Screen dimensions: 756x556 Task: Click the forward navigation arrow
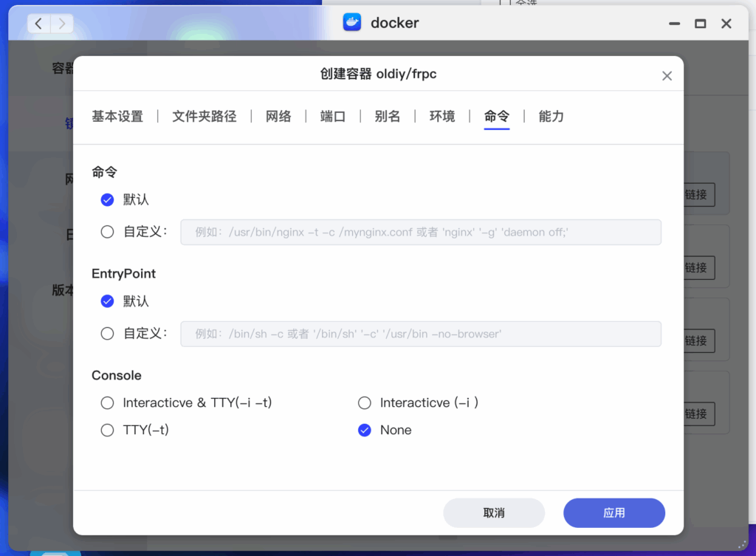point(62,23)
